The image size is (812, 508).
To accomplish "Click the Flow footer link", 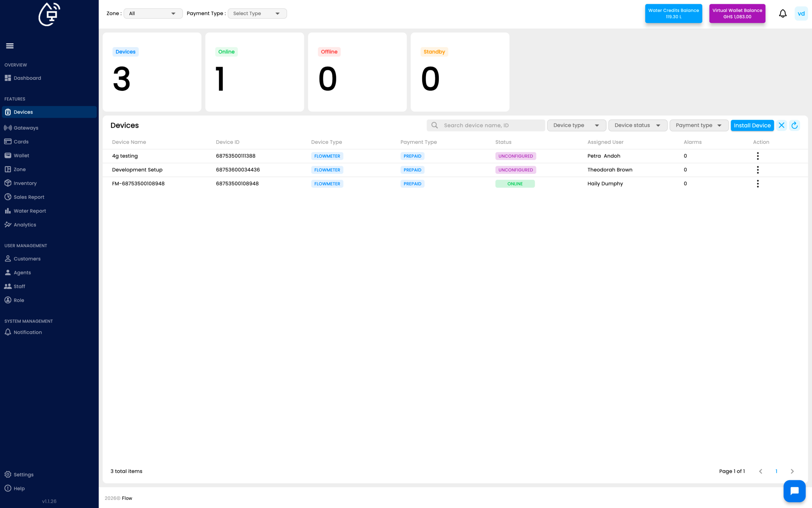I will (127, 498).
